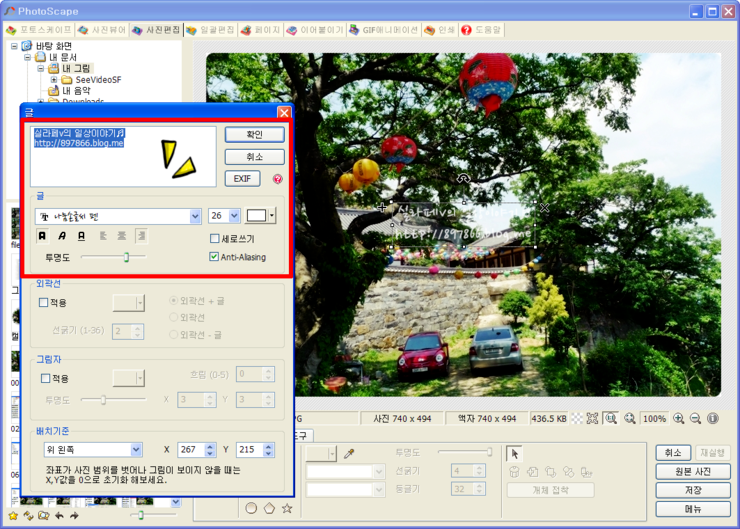Click the italic text style icon
The width and height of the screenshot is (740, 529).
pyautogui.click(x=62, y=236)
